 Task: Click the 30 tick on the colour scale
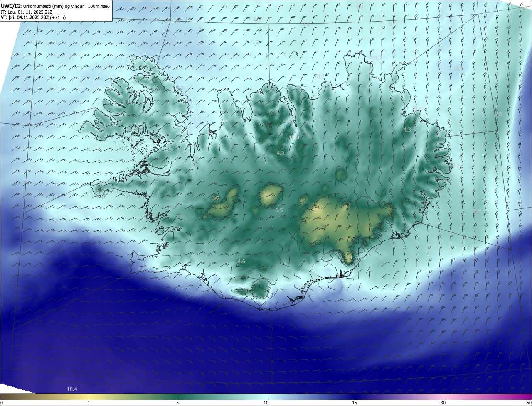pyautogui.click(x=443, y=403)
